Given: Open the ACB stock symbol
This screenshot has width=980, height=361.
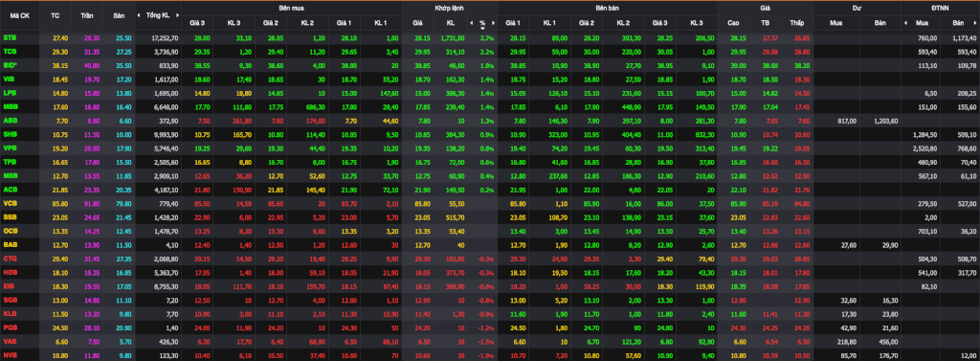Looking at the screenshot, I should point(10,189).
